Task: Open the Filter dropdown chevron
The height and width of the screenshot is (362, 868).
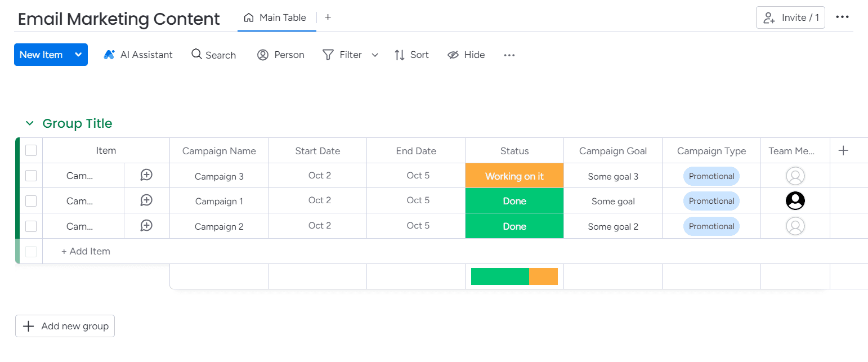Action: [x=375, y=55]
